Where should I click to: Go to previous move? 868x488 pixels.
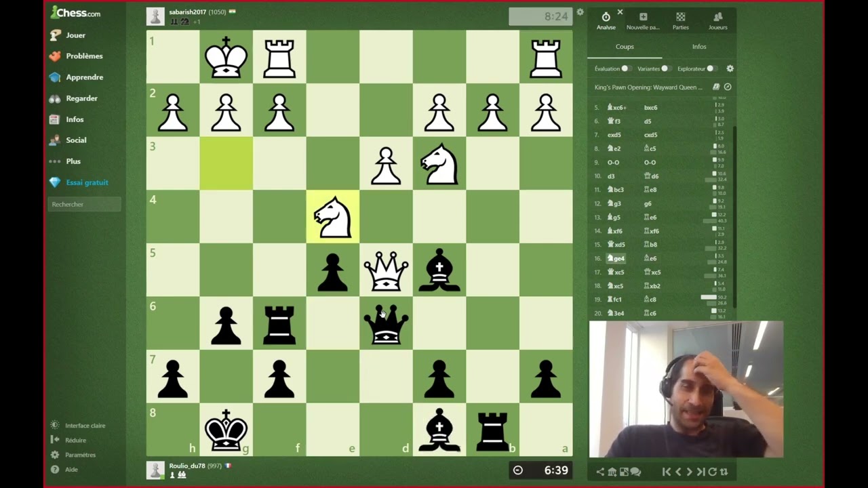pyautogui.click(x=678, y=472)
